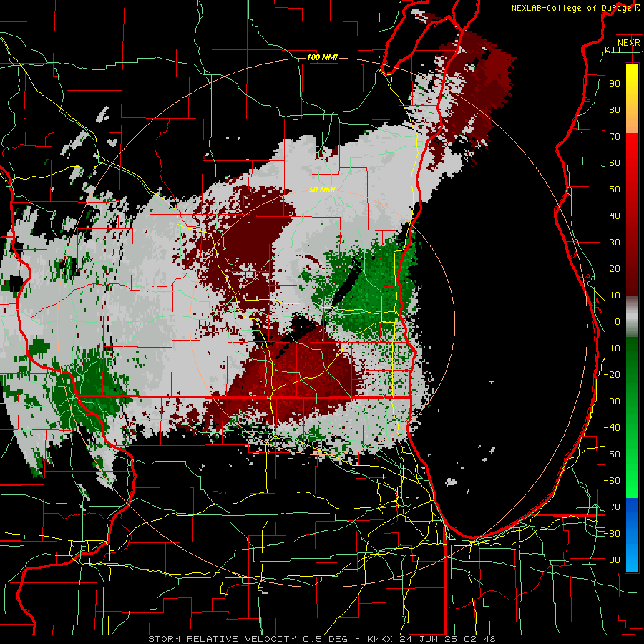The image size is (644, 644).
Task: Click the 30 value on velocity scale
Action: (615, 243)
